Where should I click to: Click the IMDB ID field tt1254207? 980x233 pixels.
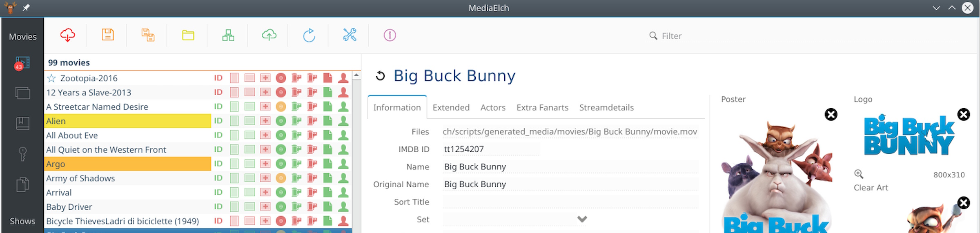(491, 149)
